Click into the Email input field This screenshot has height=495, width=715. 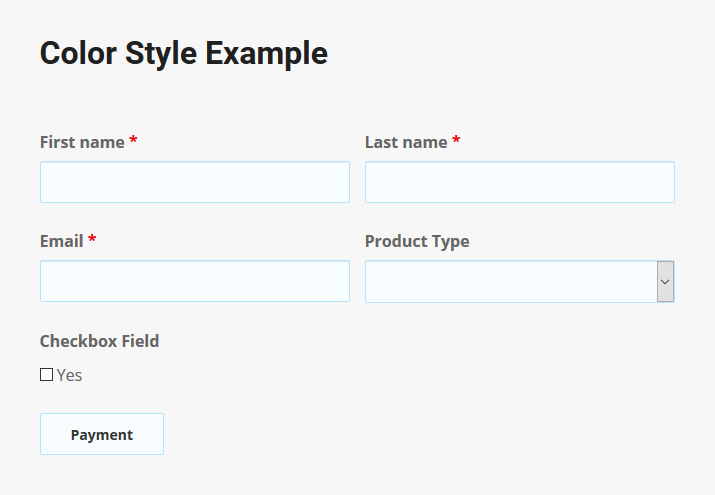(x=195, y=281)
